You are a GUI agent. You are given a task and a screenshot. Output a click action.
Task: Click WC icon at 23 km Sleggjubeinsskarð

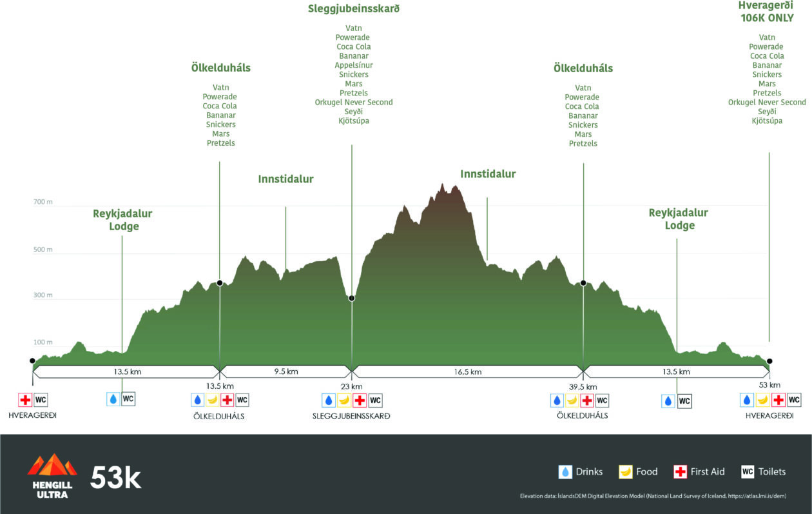pos(376,401)
